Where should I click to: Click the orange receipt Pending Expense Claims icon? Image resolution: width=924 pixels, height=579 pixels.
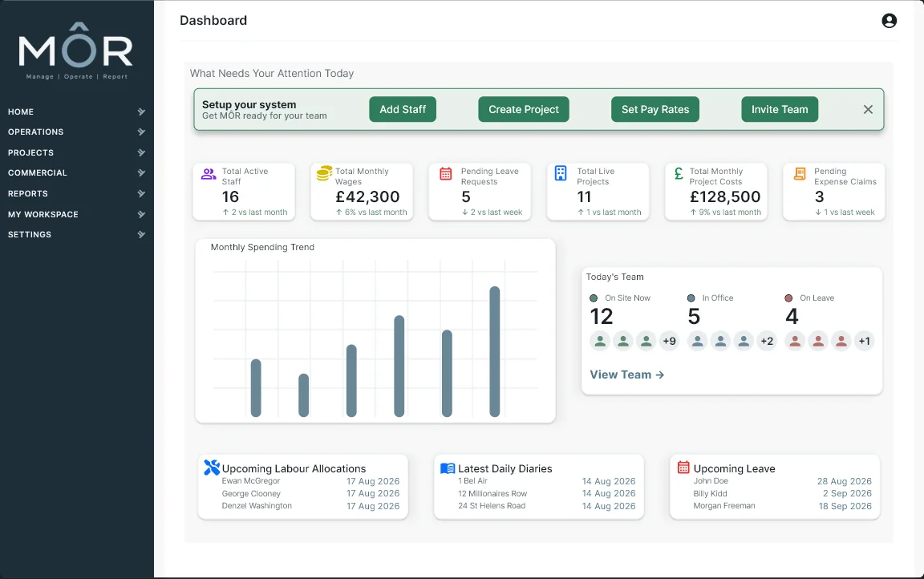800,173
